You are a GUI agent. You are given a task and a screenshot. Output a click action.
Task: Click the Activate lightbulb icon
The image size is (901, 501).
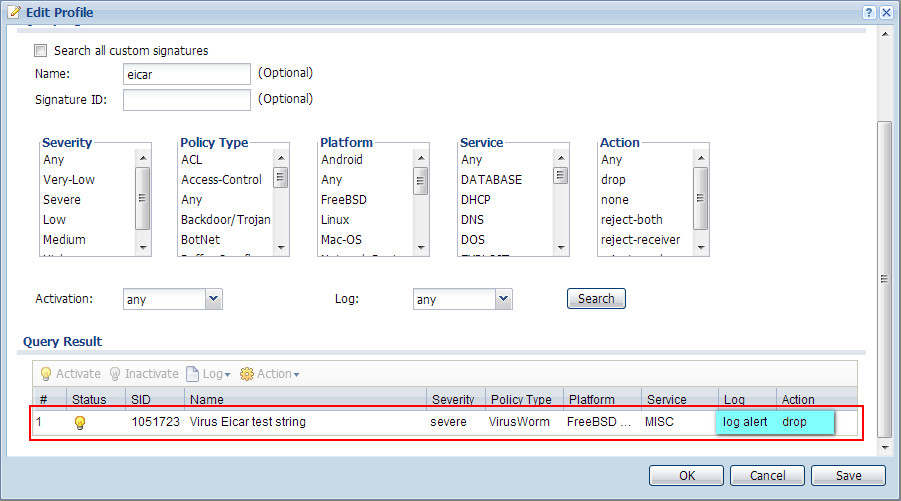click(x=45, y=374)
